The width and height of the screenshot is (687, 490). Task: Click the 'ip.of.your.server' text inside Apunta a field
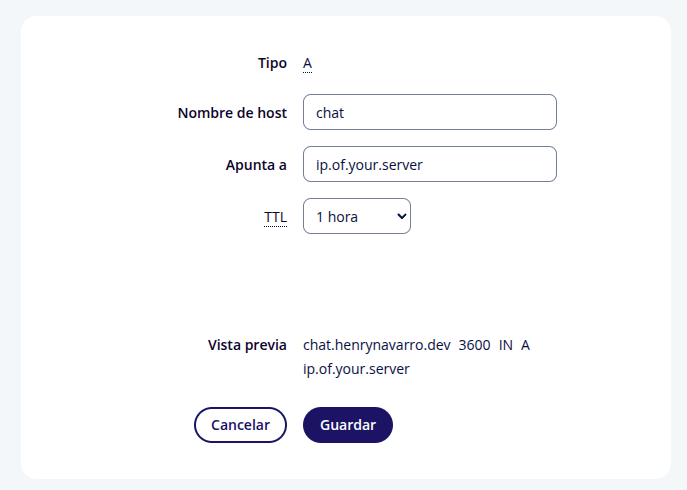369,165
